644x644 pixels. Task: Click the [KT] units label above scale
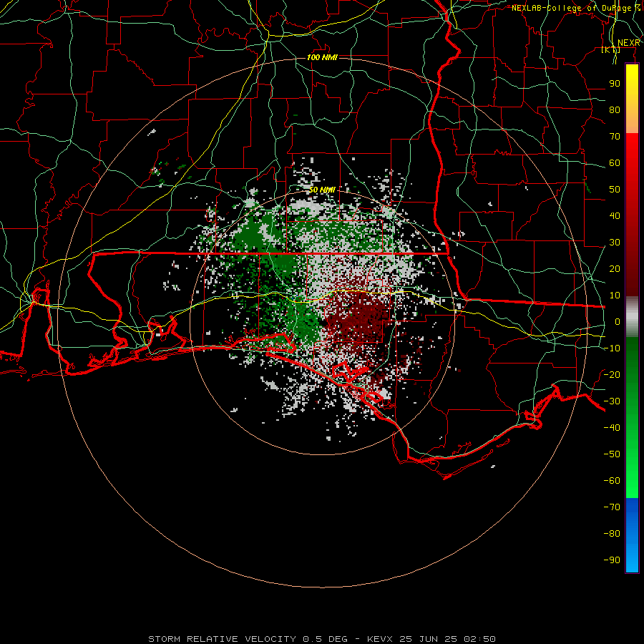coord(611,49)
